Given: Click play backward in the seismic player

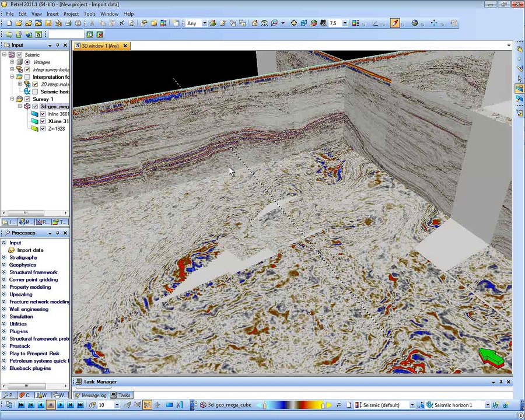Looking at the screenshot, I should point(40,405).
